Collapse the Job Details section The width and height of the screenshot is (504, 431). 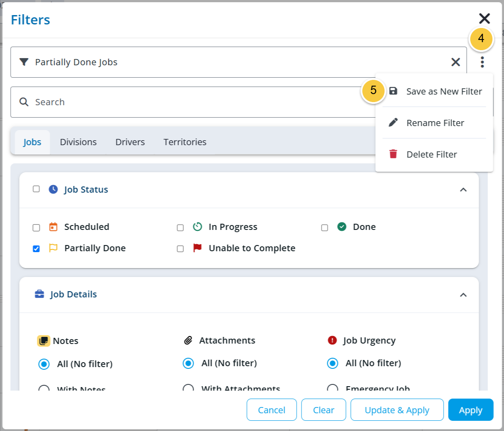463,295
